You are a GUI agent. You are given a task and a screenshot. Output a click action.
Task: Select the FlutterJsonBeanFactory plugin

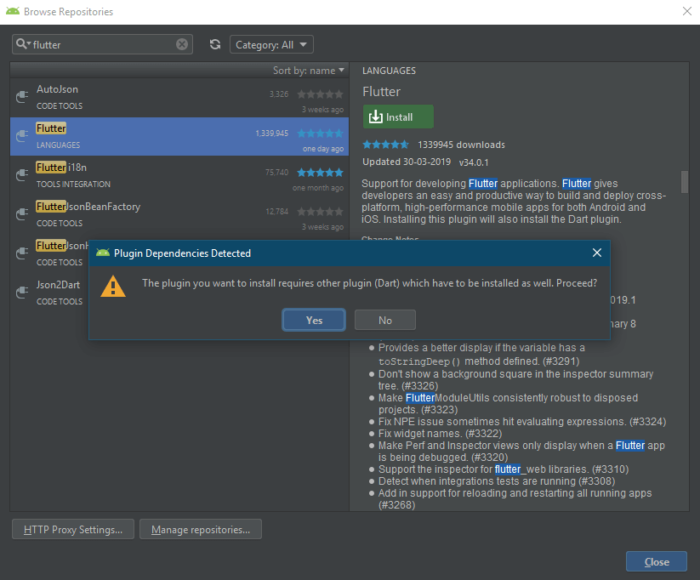[179, 214]
